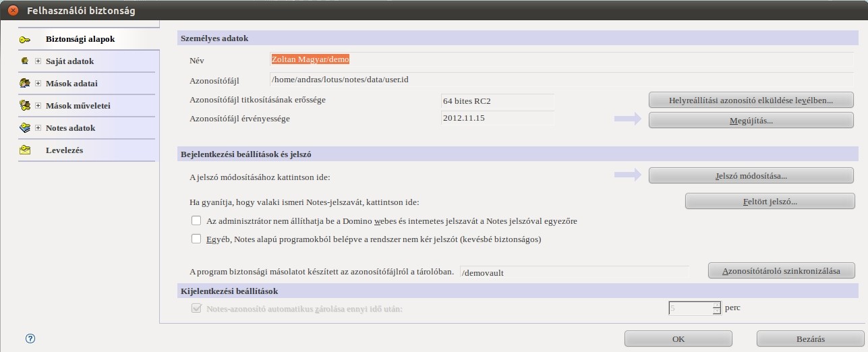
Task: Toggle the Egyéb Notes alapú programok checkbox
Action: coord(196,238)
